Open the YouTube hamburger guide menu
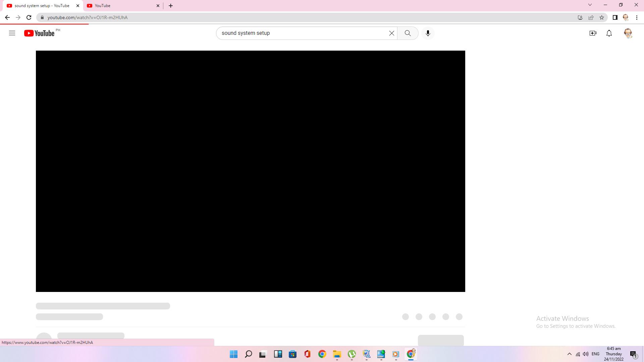 coord(12,33)
